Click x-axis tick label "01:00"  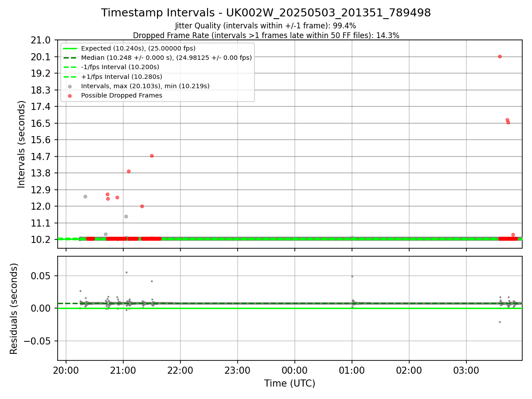coord(352,370)
